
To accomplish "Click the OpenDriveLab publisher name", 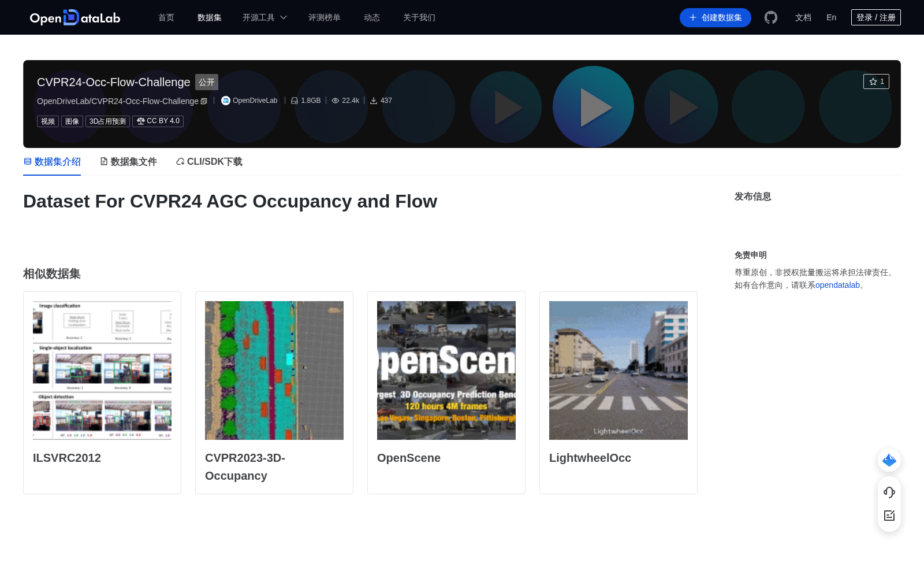I will pos(255,101).
